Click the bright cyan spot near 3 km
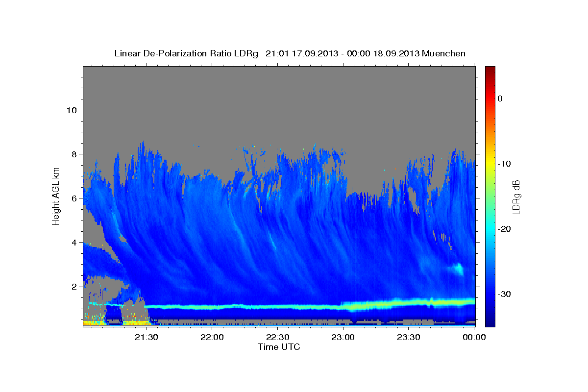The image size is (588, 392). pos(459,269)
